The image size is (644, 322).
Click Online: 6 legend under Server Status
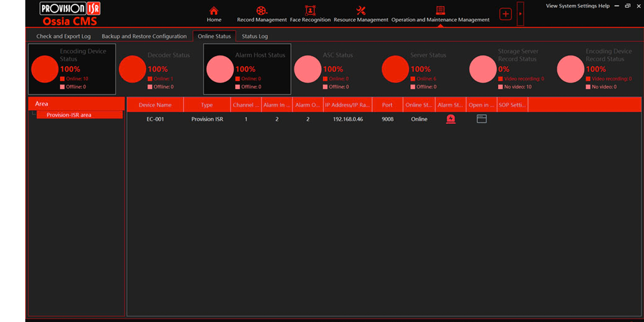423,79
